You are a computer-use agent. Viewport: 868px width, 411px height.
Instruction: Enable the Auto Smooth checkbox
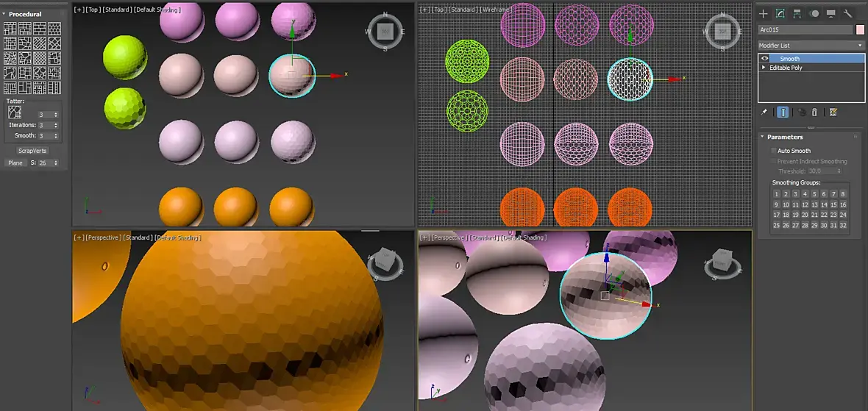pos(773,151)
